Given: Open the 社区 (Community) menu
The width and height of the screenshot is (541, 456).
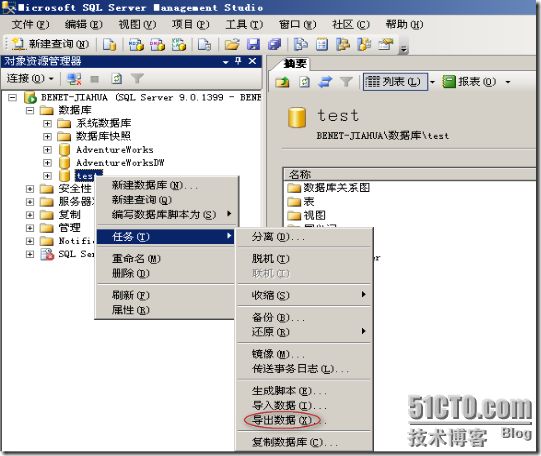Looking at the screenshot, I should [x=351, y=24].
